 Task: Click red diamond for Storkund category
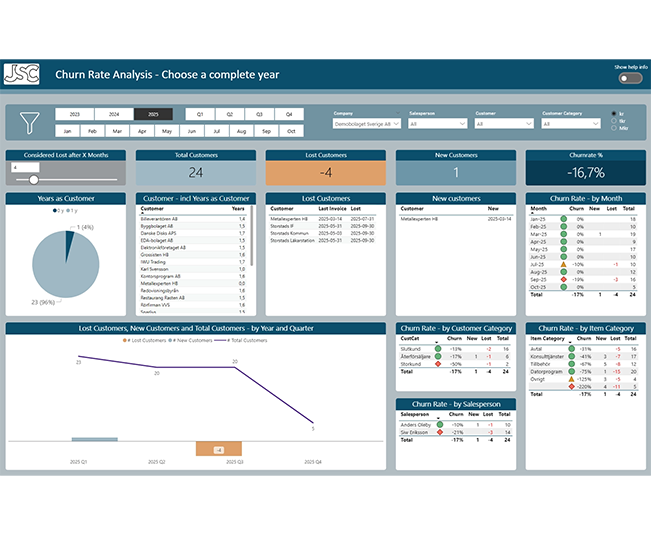[x=438, y=364]
